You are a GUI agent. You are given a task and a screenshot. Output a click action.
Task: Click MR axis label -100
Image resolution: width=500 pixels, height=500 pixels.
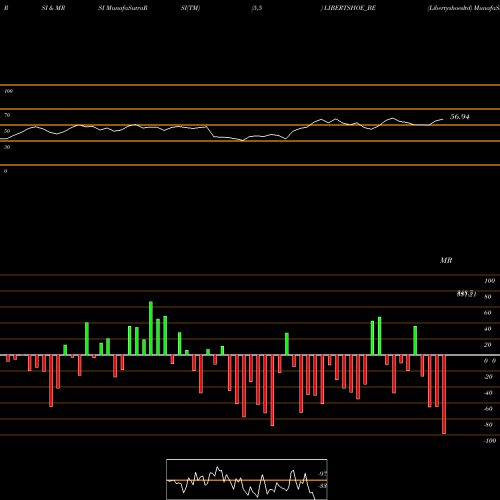(490, 441)
